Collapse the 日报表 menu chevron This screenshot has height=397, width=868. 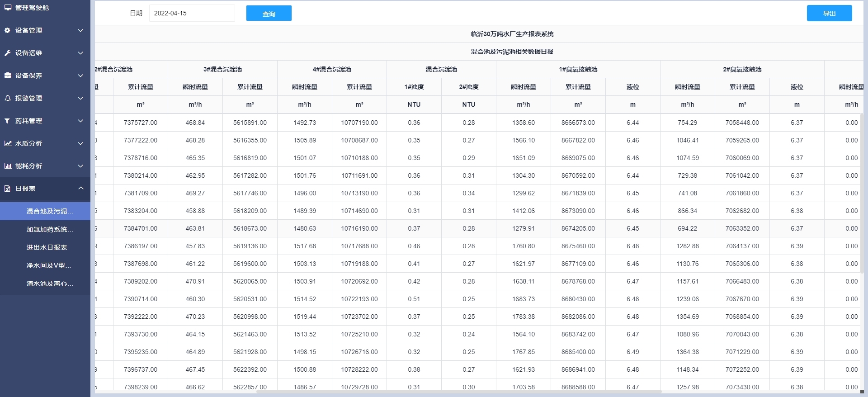pyautogui.click(x=80, y=189)
